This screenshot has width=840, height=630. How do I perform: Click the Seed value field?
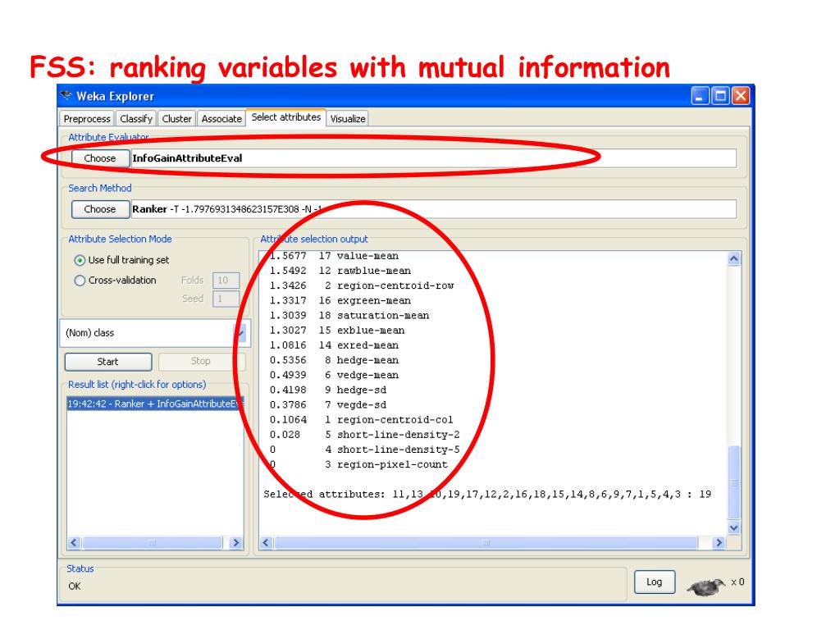click(226, 299)
